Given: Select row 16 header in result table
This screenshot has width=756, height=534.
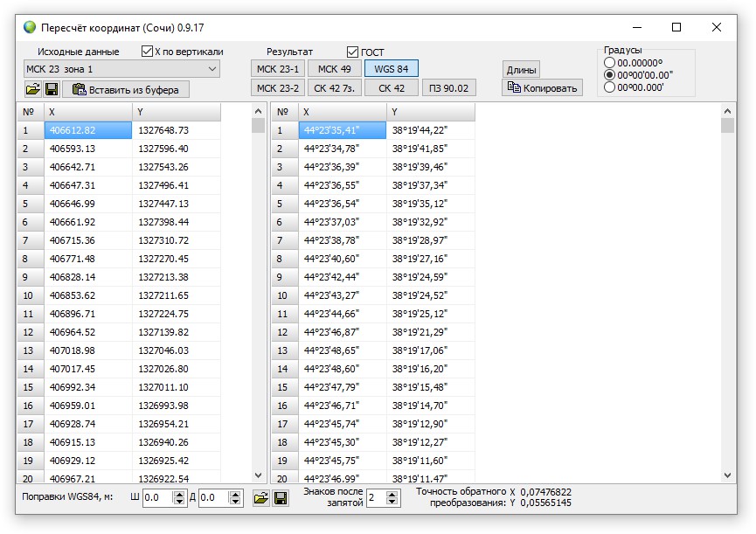Looking at the screenshot, I should (285, 406).
